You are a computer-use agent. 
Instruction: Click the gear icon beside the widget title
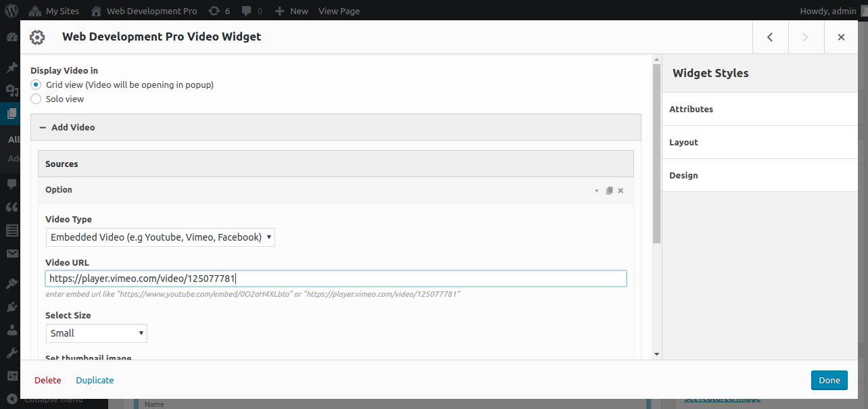pyautogui.click(x=37, y=37)
